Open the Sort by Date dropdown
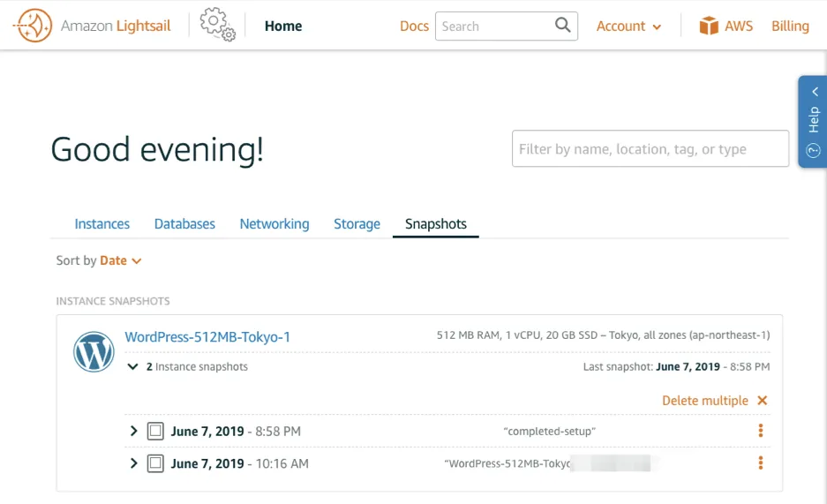The width and height of the screenshot is (827, 504). [120, 260]
